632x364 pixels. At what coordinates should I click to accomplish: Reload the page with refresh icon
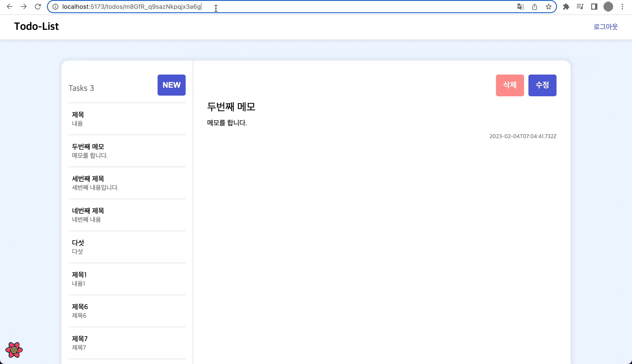tap(38, 7)
